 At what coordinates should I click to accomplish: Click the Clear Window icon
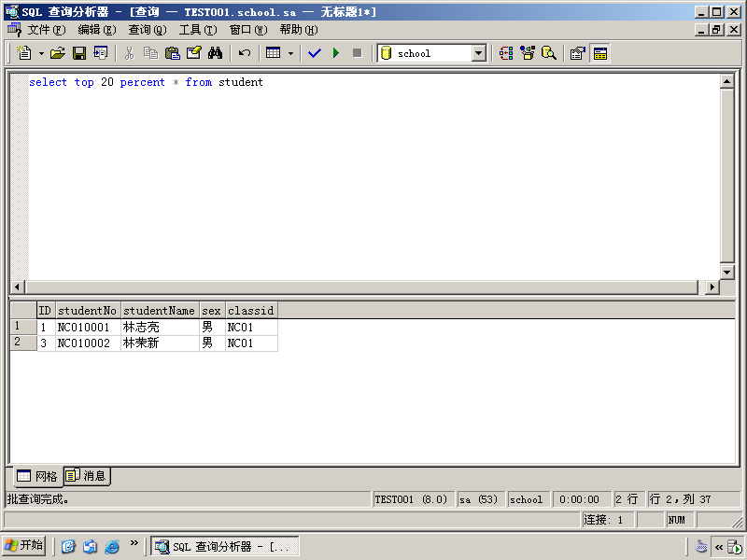[x=193, y=53]
